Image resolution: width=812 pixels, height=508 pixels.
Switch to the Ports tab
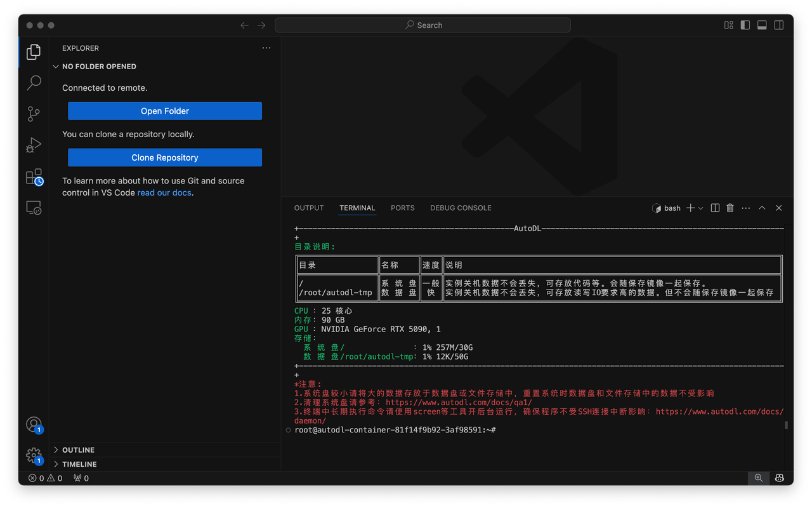[403, 208]
